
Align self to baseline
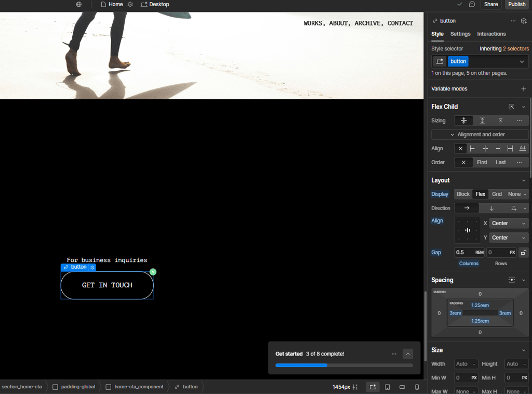523,149
